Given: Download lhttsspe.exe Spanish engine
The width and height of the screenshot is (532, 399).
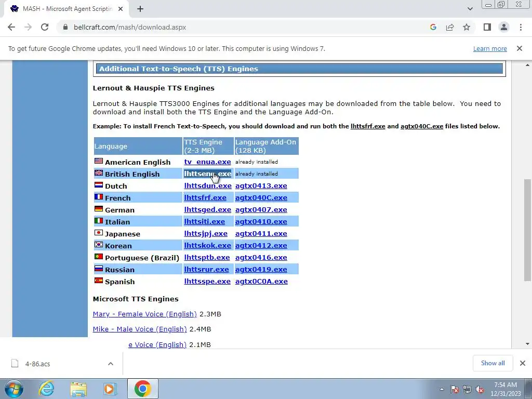Looking at the screenshot, I should pyautogui.click(x=207, y=282).
